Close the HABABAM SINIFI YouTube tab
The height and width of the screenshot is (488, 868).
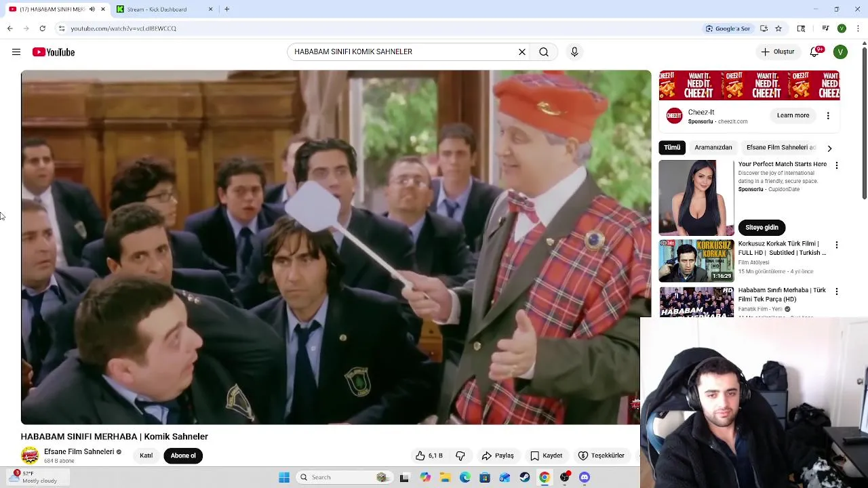coord(103,9)
